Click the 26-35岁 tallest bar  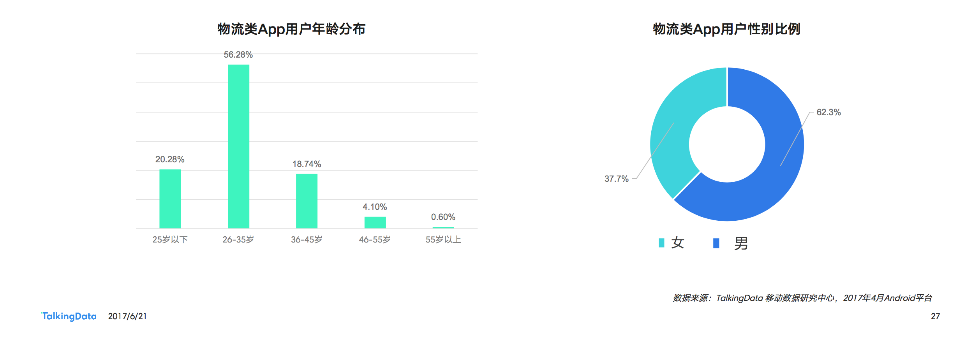238,146
